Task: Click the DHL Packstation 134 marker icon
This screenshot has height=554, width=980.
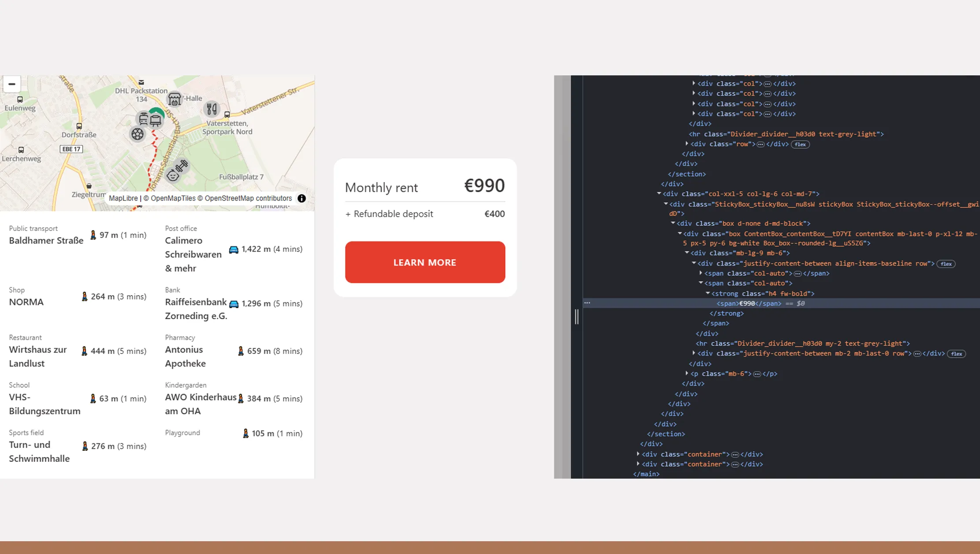Action: [141, 82]
